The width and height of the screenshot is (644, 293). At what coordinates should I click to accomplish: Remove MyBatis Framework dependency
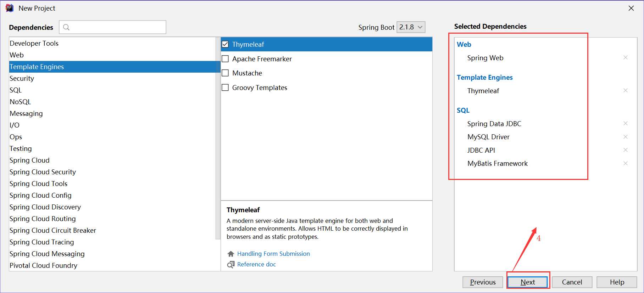pos(626,163)
